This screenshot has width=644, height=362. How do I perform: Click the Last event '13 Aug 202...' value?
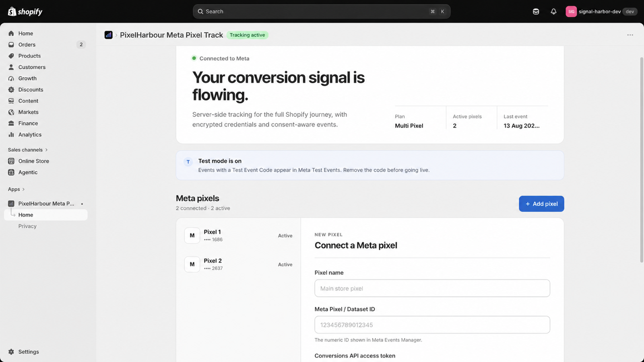point(522,126)
